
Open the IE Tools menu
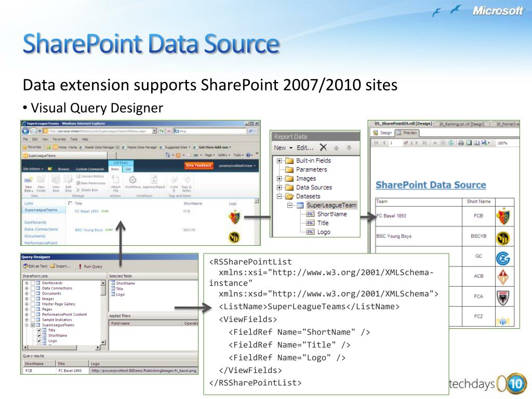tap(74, 139)
